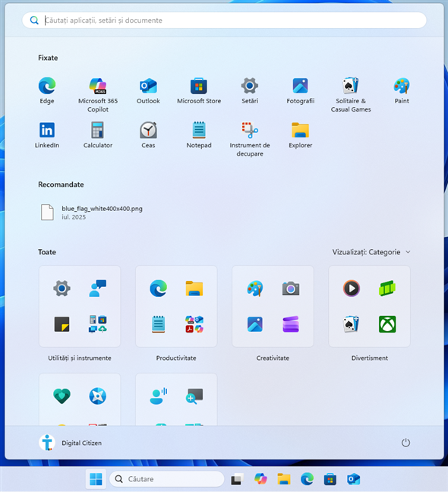Viewport: 448px width, 492px height.
Task: Open the Magnifier app icon
Action: tap(194, 396)
